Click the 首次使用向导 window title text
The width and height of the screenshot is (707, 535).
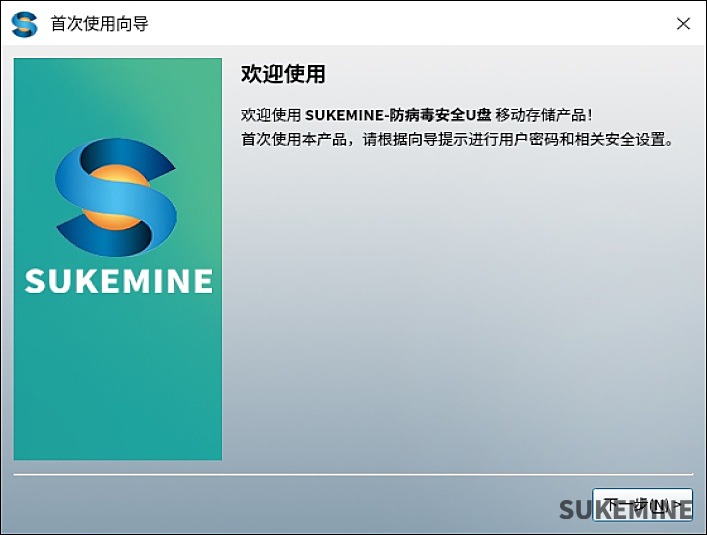pos(100,23)
